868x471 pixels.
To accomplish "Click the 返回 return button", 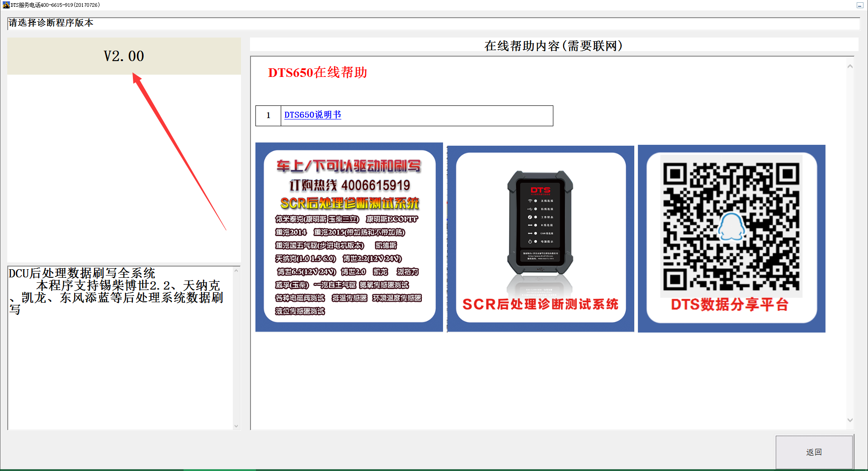I will 814,452.
